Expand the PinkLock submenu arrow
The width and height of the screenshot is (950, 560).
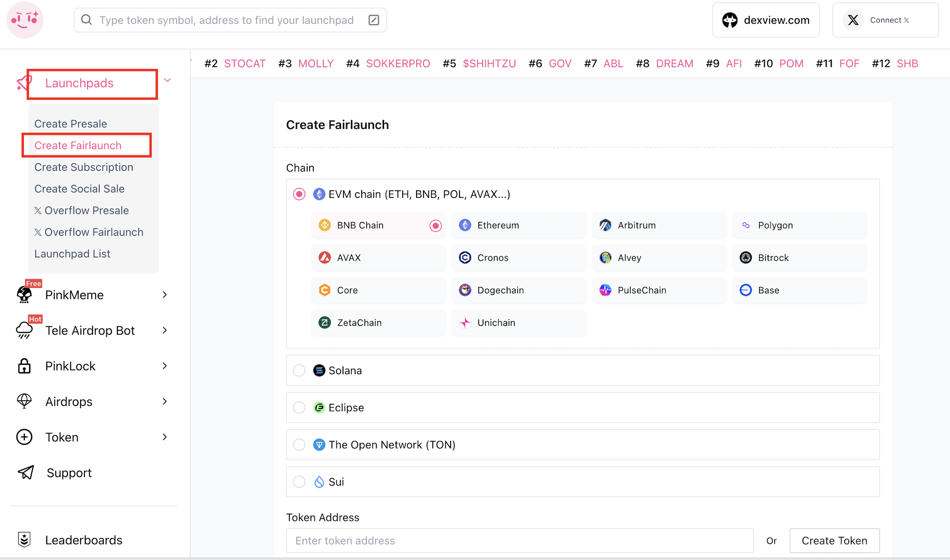coord(165,366)
